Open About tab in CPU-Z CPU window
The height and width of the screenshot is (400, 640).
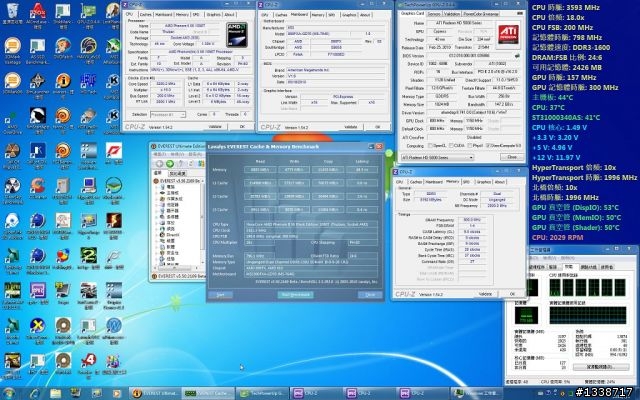click(229, 15)
